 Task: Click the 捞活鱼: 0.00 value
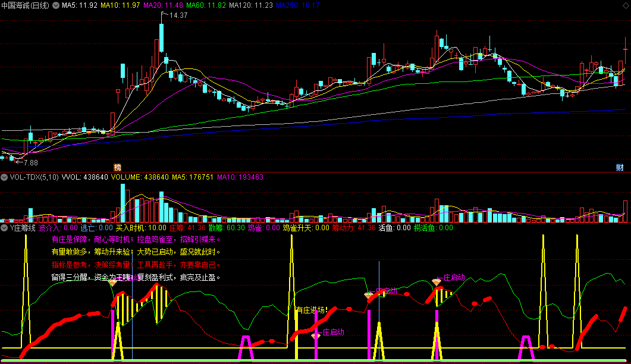point(434,228)
